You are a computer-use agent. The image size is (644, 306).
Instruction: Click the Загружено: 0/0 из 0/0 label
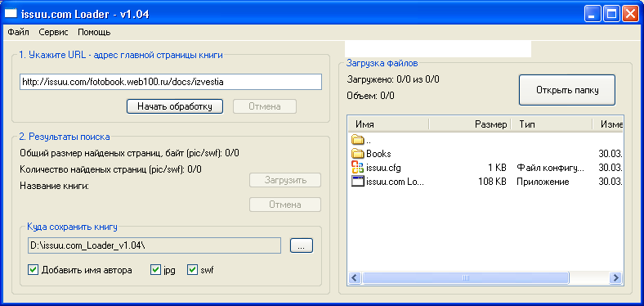[x=393, y=79]
